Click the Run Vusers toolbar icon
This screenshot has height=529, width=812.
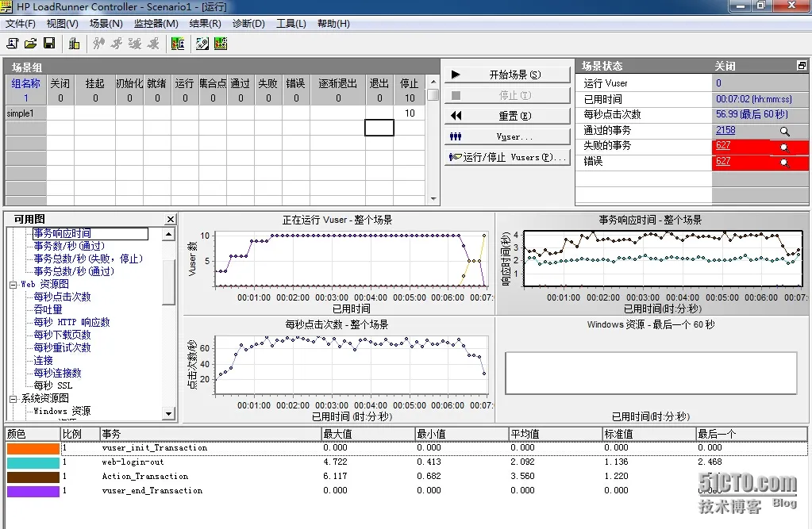[x=117, y=44]
